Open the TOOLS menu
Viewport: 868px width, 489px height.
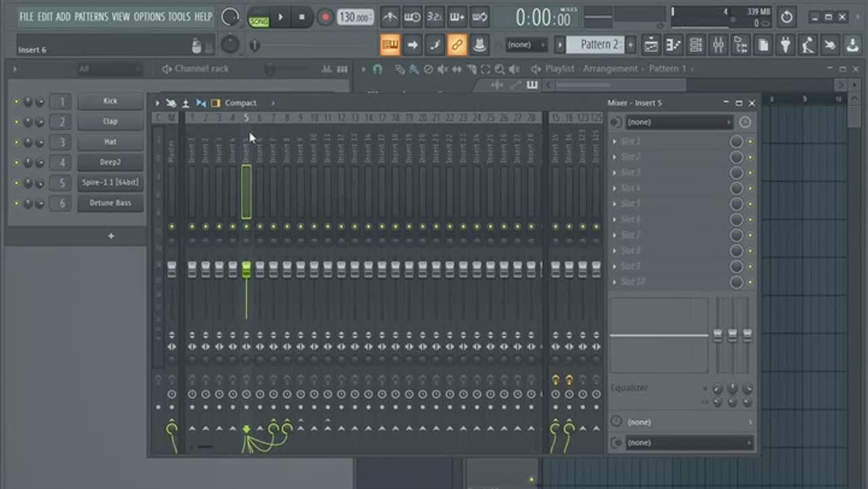pos(179,16)
